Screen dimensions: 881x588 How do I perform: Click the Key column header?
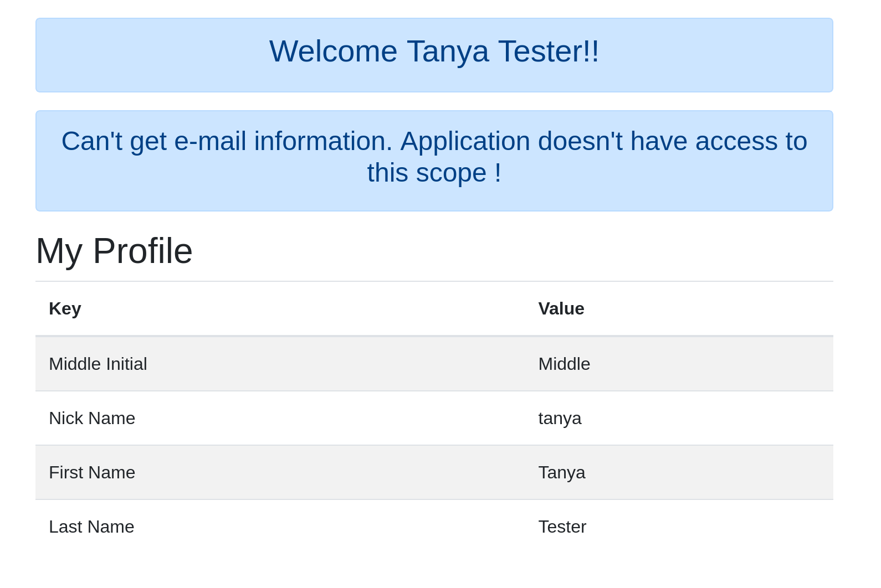click(65, 308)
